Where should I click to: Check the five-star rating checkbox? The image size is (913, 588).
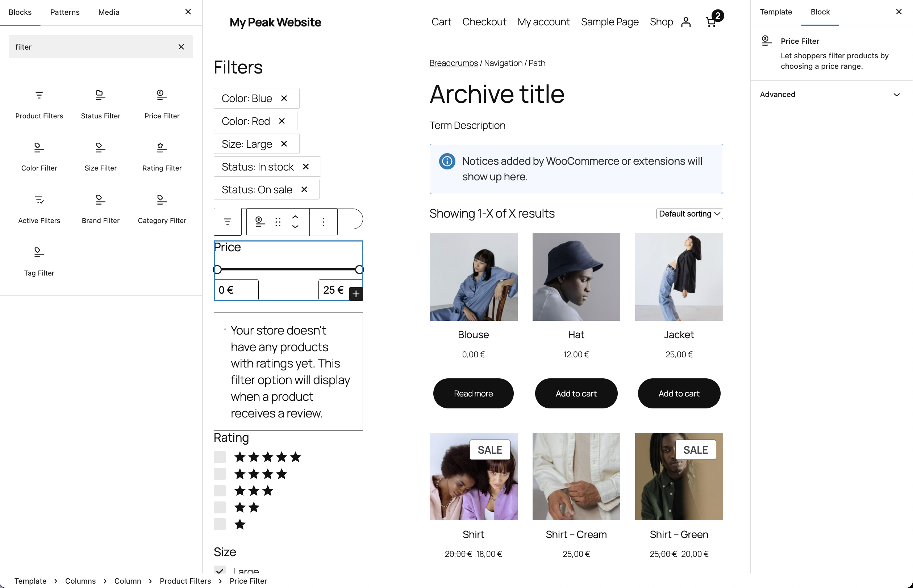point(220,457)
